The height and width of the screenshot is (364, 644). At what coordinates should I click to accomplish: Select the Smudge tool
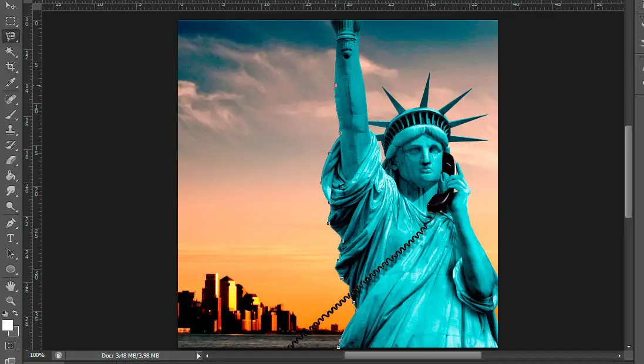[11, 191]
